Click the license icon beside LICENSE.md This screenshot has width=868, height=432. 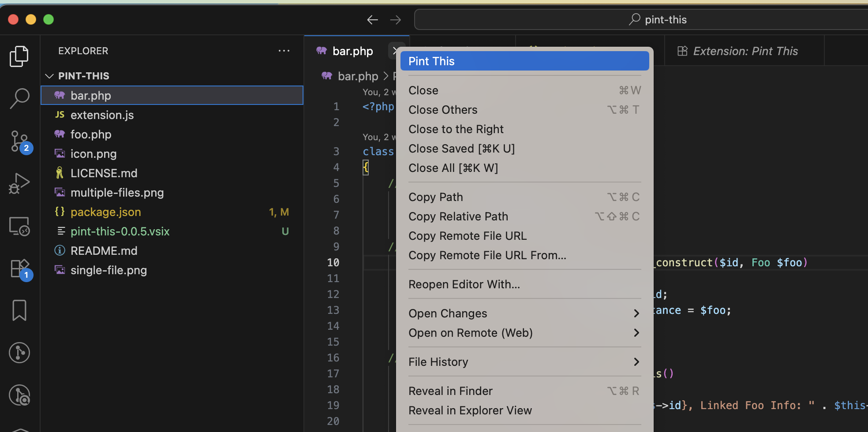coord(60,173)
